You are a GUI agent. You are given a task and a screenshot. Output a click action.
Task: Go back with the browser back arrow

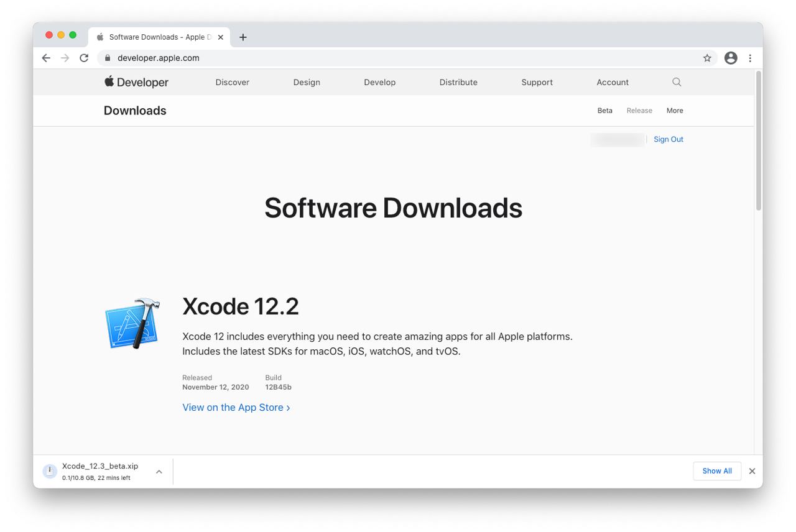46,58
